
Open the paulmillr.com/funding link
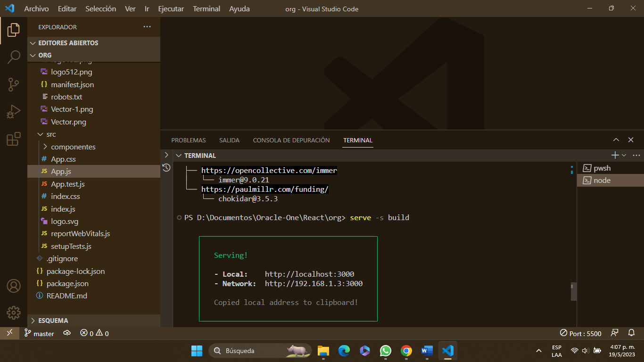tap(265, 189)
